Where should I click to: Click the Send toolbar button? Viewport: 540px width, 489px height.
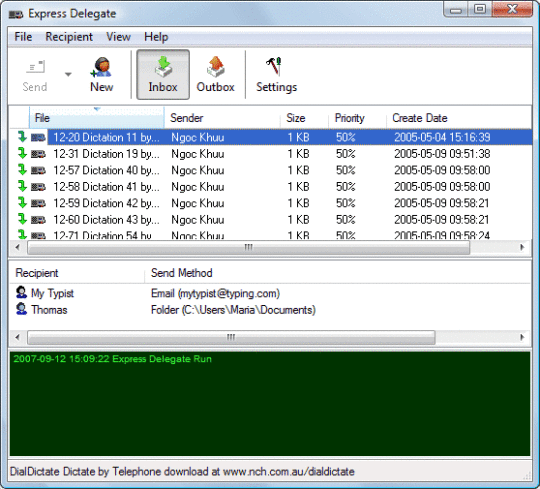(35, 75)
